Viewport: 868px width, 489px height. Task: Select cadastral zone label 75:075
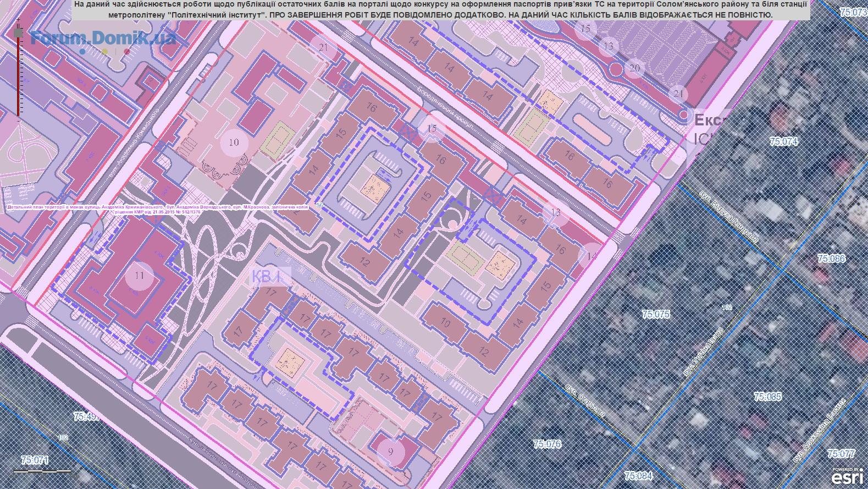[656, 314]
